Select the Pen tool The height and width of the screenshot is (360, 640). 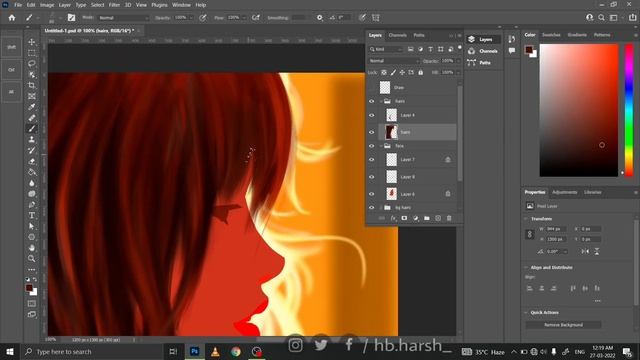[31, 204]
